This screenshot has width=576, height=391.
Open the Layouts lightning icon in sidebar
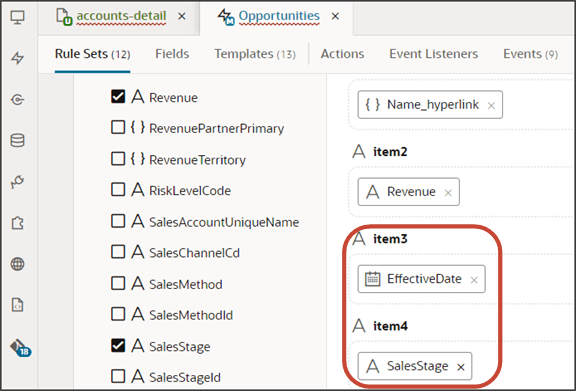(x=18, y=58)
